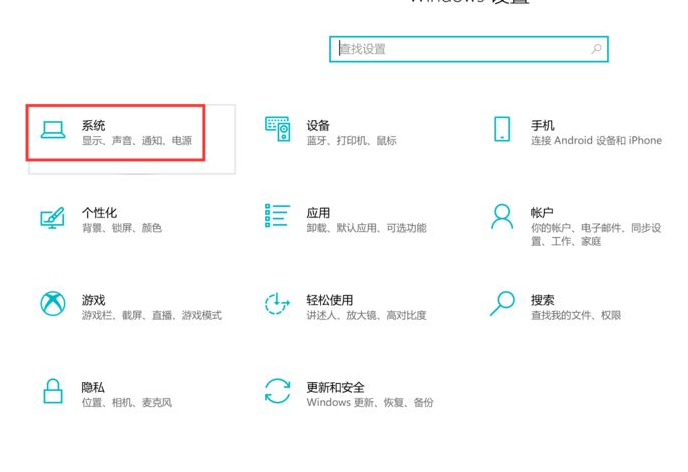
Task: Select the 个性化 category title
Action: click(x=99, y=212)
